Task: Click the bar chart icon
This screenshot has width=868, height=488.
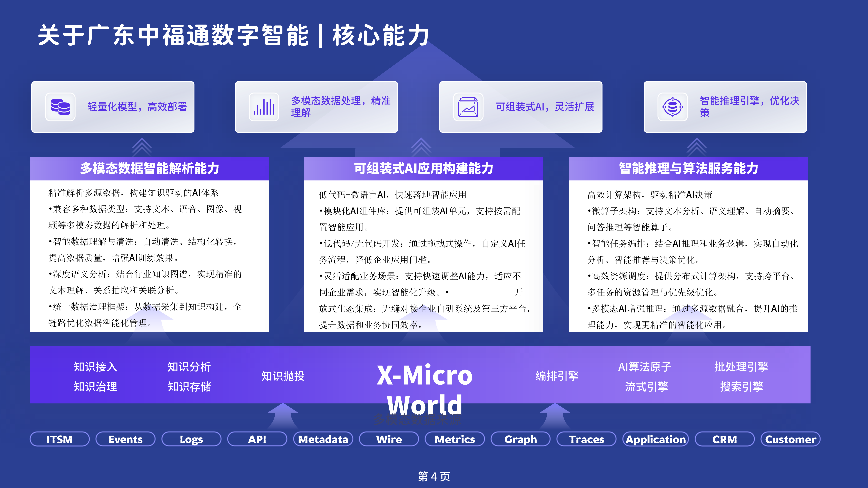Action: [x=264, y=107]
